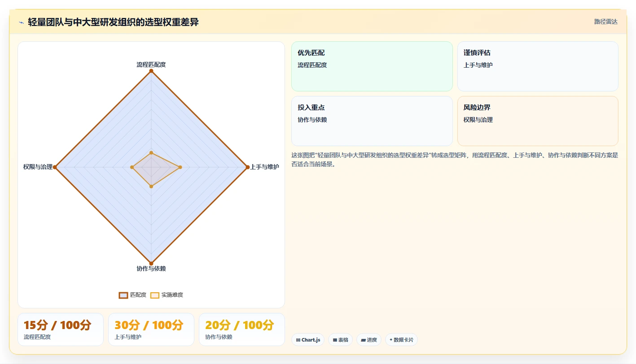Click the 流程匹配度 axis label on radar
The height and width of the screenshot is (364, 636).
(151, 65)
